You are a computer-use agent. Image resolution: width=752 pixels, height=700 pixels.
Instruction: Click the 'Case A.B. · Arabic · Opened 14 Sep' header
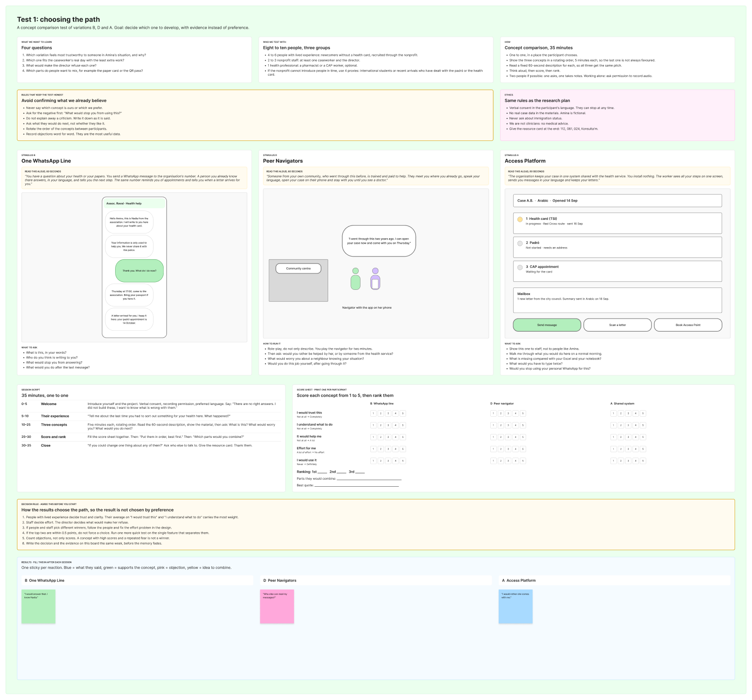point(618,201)
